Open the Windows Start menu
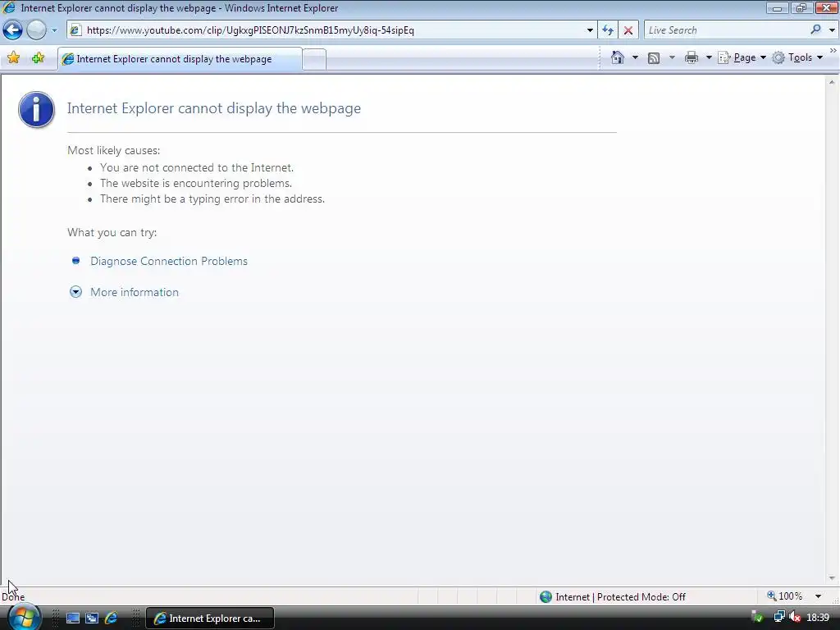The width and height of the screenshot is (840, 630). coord(23,618)
